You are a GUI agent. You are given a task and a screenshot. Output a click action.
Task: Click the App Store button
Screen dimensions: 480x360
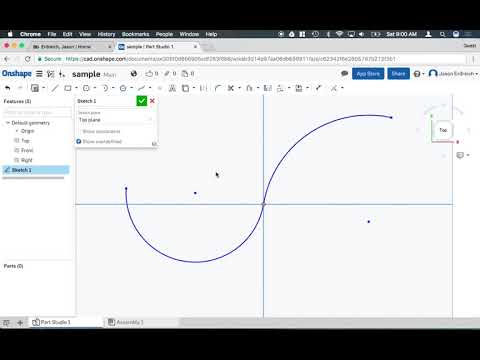pyautogui.click(x=368, y=74)
